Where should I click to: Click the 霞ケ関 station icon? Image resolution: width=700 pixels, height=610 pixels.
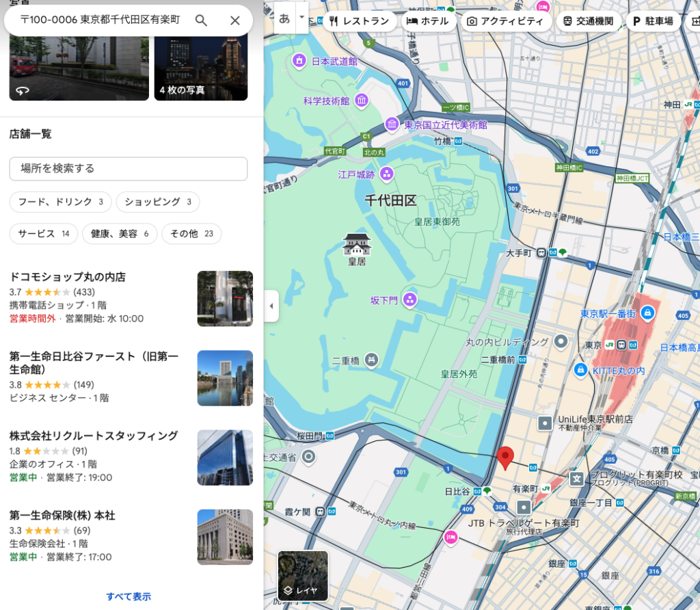[x=320, y=512]
